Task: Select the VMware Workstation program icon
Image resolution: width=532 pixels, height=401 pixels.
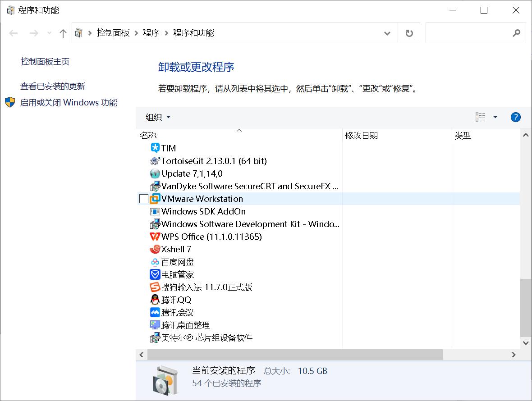Action: click(154, 198)
